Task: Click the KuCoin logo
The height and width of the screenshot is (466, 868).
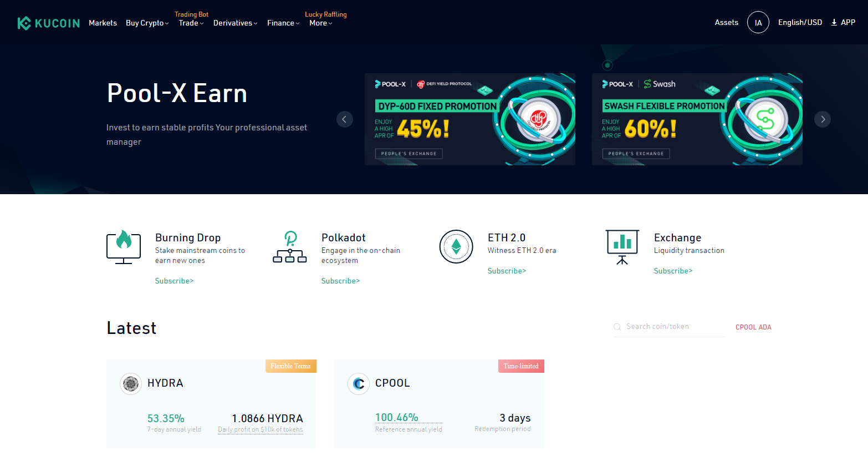Action: tap(49, 23)
